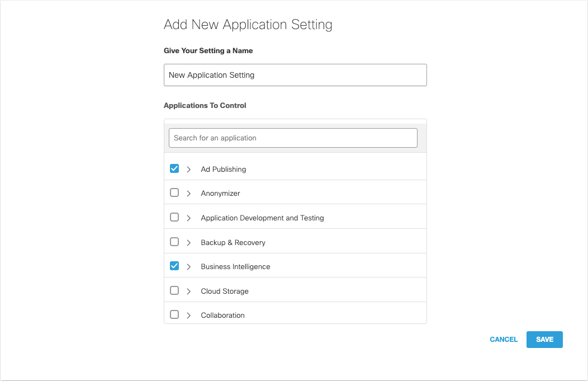Check the Collaboration checkbox
588x381 pixels.
[174, 314]
